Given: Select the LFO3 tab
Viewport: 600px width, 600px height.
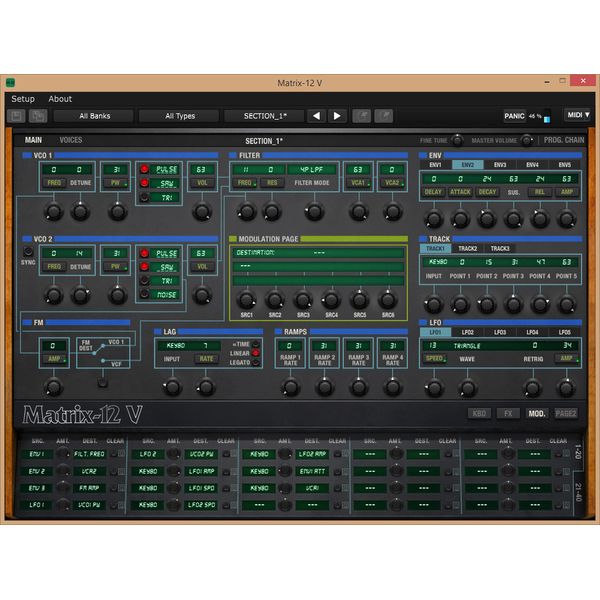Looking at the screenshot, I should click(500, 332).
